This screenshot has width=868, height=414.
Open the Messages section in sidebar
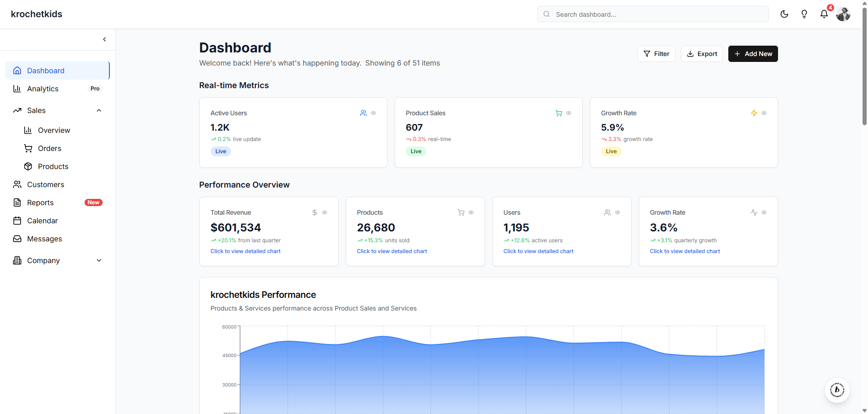point(44,239)
